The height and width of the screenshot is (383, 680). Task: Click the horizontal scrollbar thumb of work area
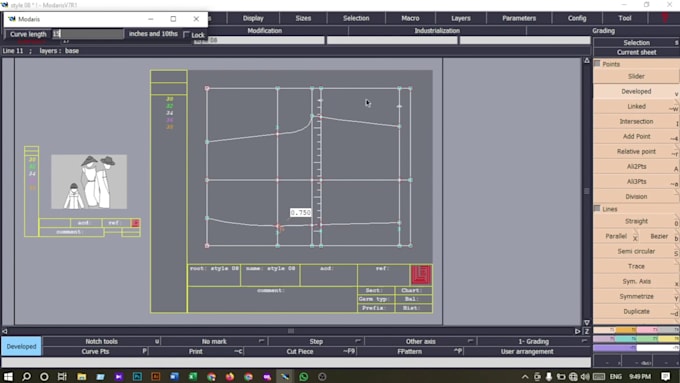tap(291, 331)
